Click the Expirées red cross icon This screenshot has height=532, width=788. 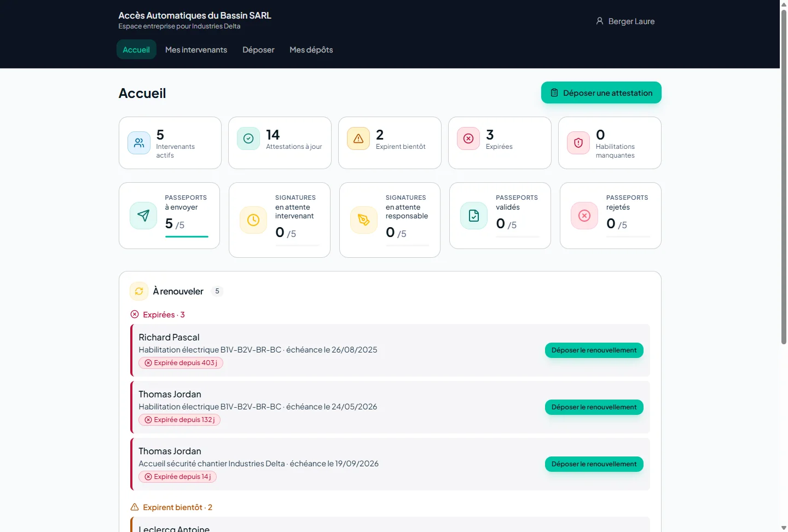468,138
